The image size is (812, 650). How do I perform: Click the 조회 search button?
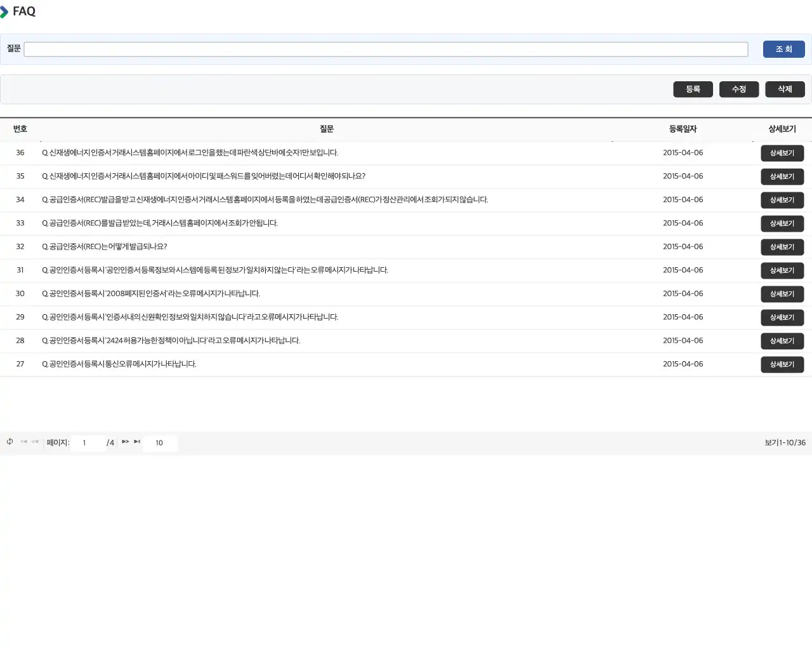783,50
